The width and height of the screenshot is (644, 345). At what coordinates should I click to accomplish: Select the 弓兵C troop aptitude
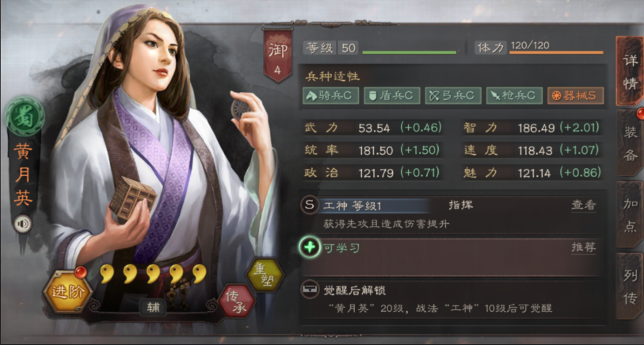[452, 95]
